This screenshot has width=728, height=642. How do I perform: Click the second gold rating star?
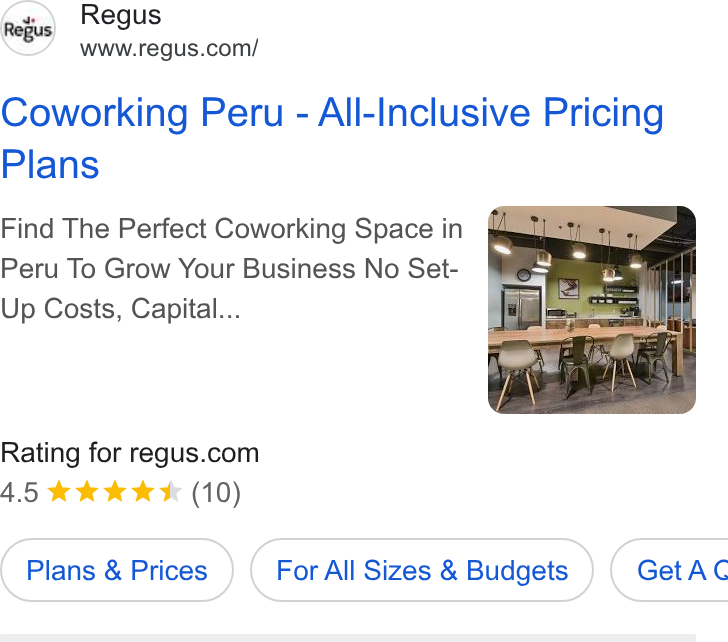tap(87, 492)
